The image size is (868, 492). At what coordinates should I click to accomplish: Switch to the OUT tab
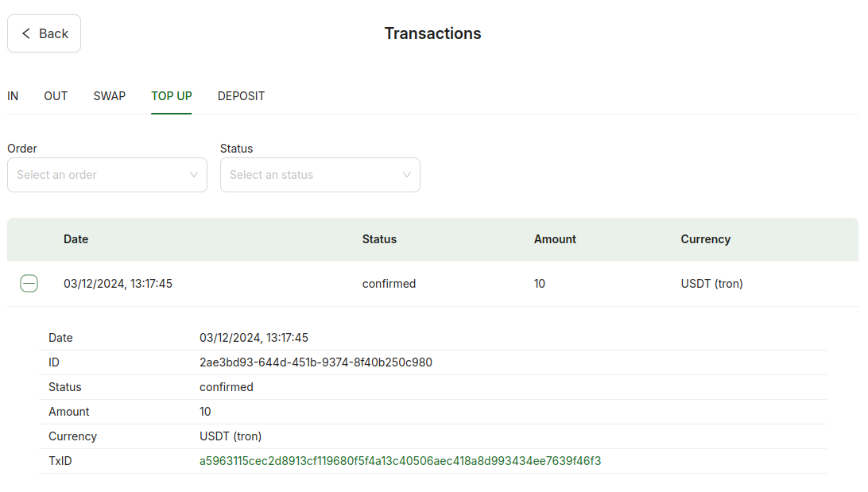point(56,96)
